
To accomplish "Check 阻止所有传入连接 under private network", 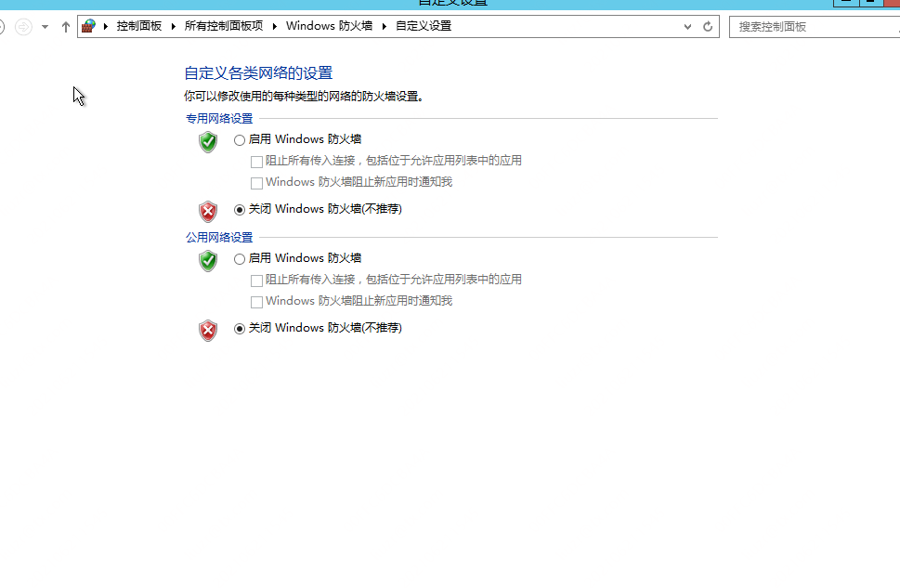I will pyautogui.click(x=256, y=162).
